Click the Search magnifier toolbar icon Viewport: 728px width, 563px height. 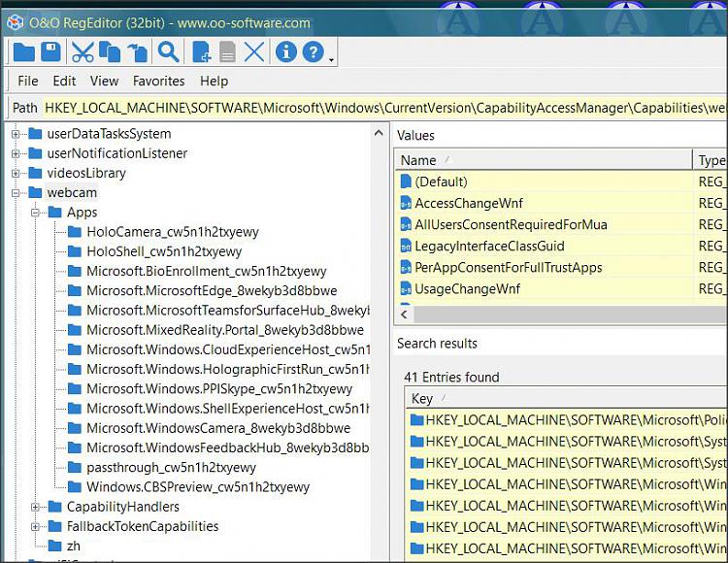(168, 52)
